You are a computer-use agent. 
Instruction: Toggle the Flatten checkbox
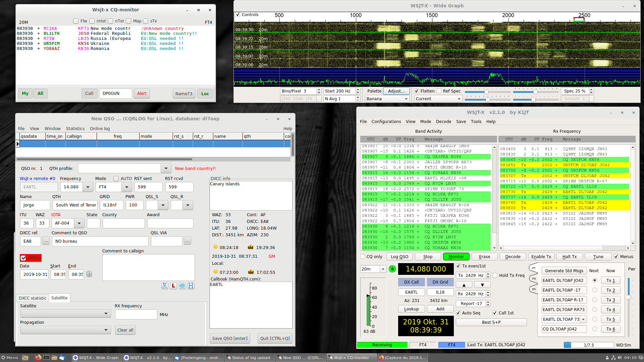pos(417,91)
